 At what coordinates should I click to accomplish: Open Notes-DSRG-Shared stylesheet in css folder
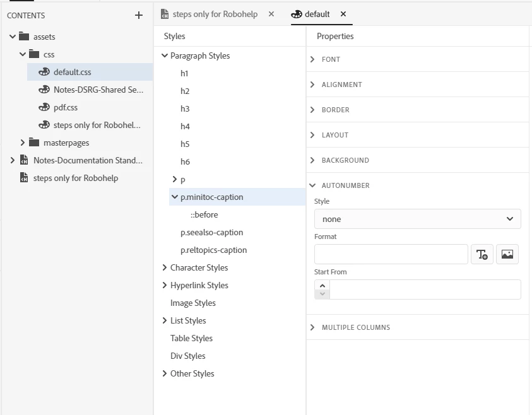(98, 90)
